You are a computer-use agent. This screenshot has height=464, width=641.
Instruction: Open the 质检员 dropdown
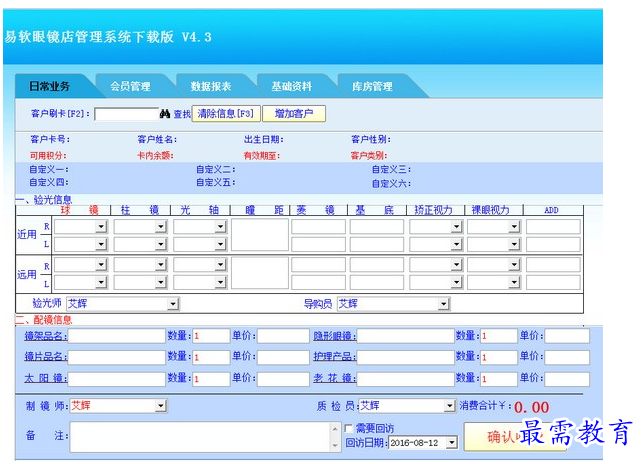tap(449, 406)
